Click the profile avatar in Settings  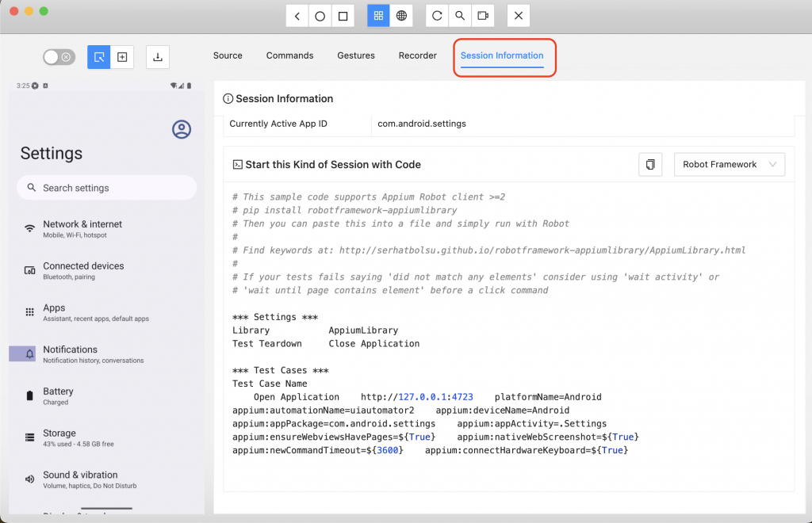[x=182, y=129]
